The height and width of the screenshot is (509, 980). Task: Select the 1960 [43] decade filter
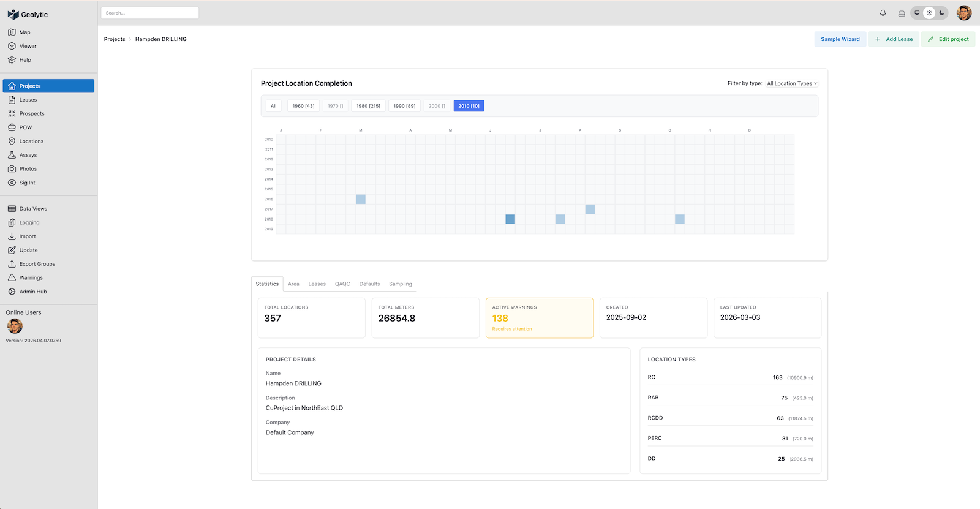tap(303, 106)
